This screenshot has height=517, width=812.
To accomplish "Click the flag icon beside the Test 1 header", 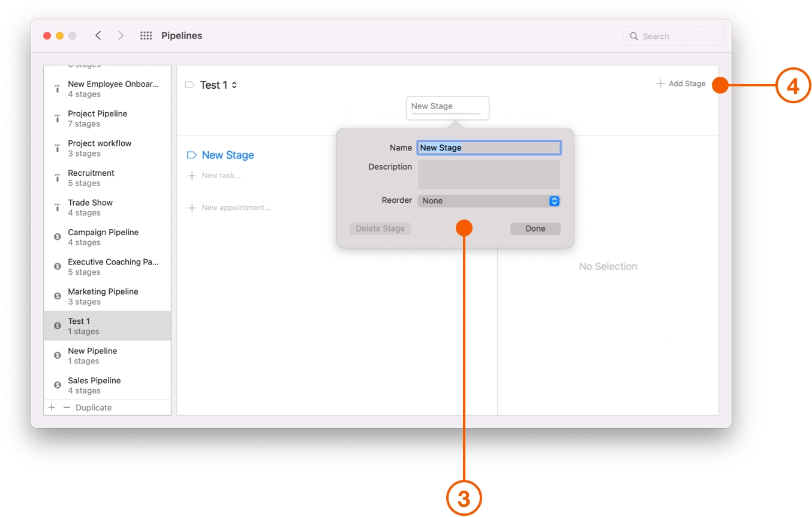I will tap(190, 85).
